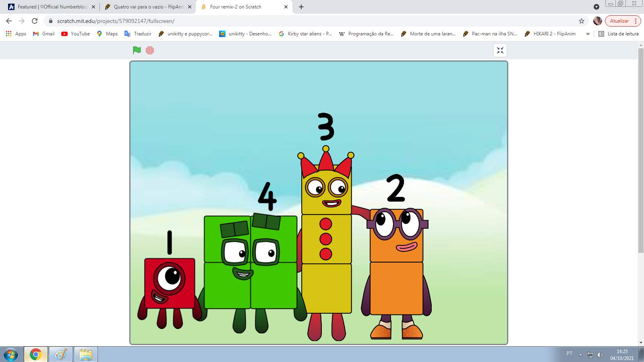Reload the current page
The width and height of the screenshot is (644, 362).
(35, 21)
